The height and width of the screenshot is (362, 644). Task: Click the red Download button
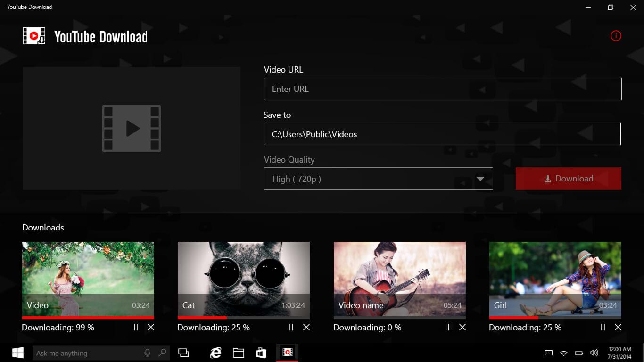pos(569,179)
